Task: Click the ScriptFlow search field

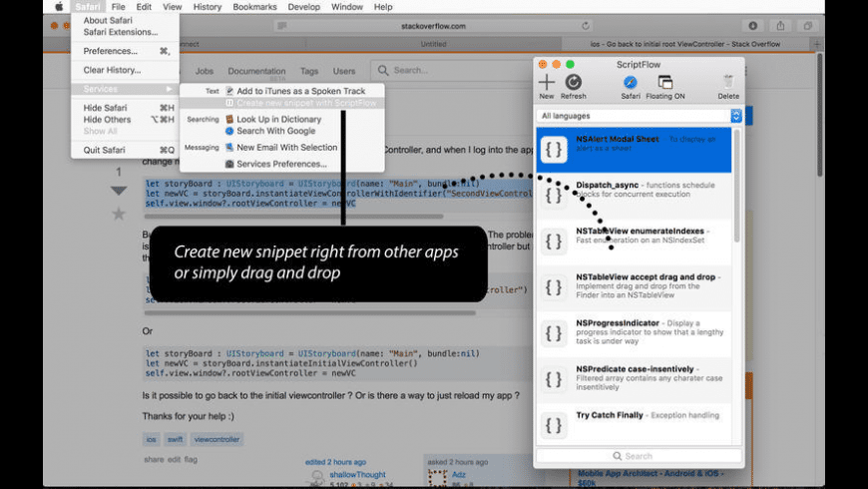Action: (639, 456)
